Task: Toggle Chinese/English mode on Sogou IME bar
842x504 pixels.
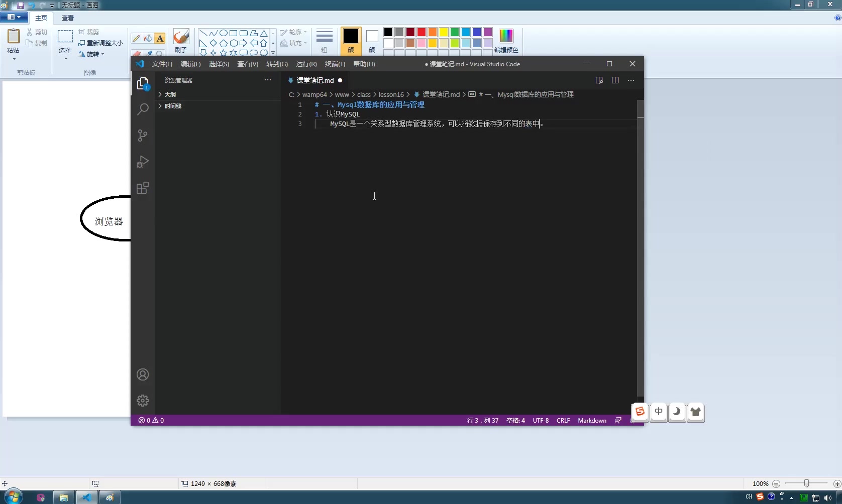Action: click(x=659, y=412)
